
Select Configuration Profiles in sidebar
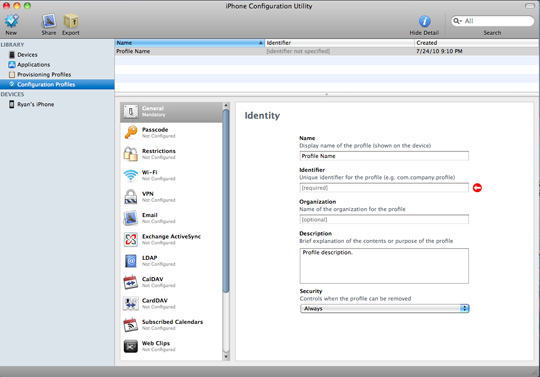57,84
